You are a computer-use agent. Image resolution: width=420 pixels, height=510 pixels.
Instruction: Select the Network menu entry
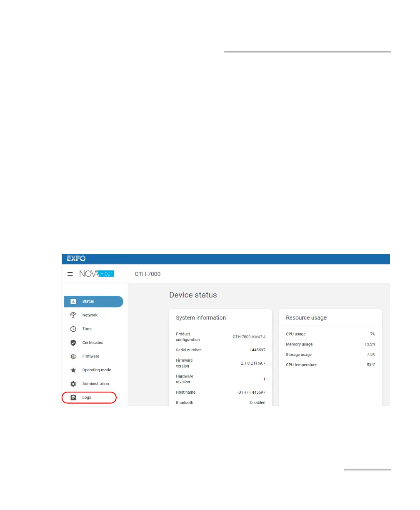click(90, 315)
